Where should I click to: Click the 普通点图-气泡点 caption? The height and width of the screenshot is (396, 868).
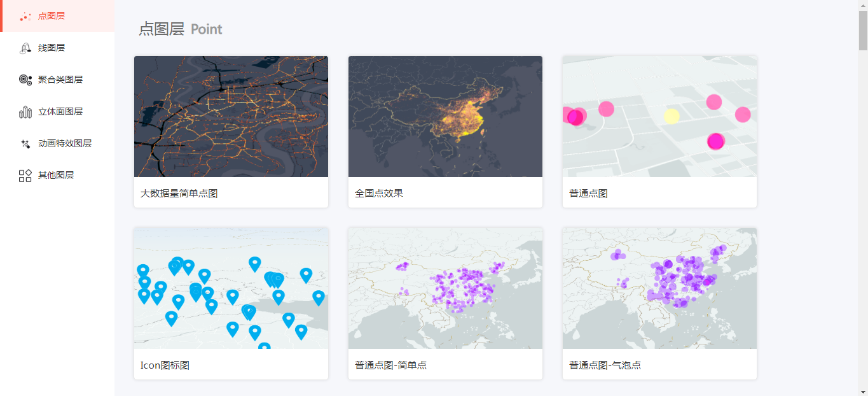pyautogui.click(x=605, y=365)
